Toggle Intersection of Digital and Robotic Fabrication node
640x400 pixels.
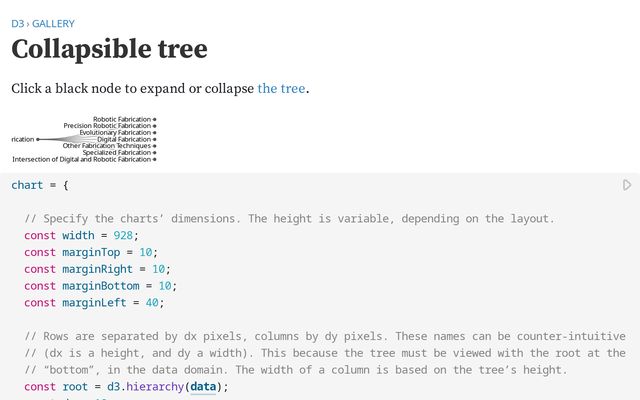pos(154,159)
